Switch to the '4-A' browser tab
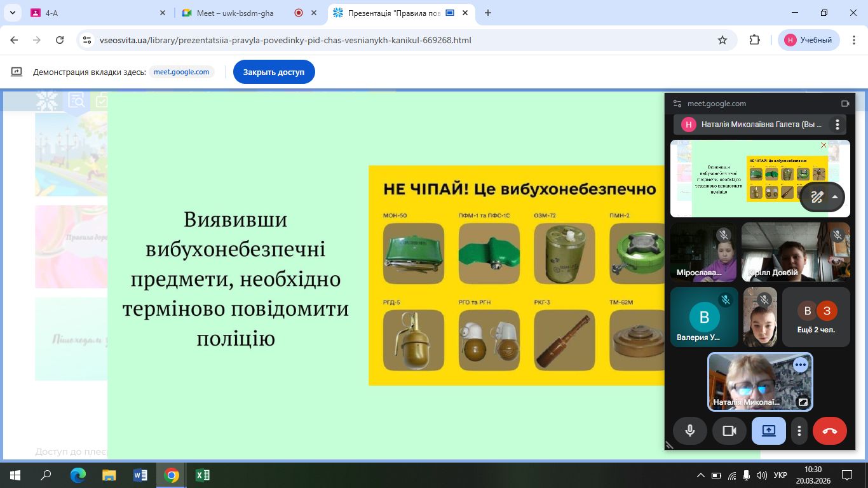 click(95, 13)
